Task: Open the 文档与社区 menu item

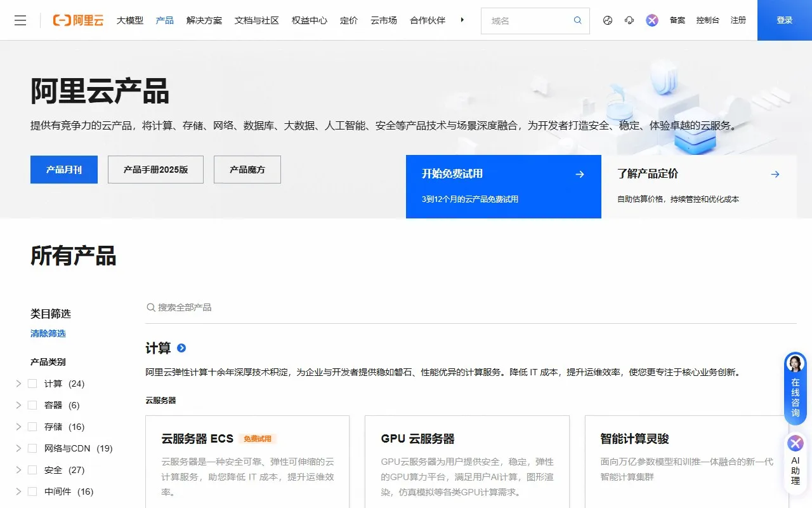Action: [x=256, y=20]
